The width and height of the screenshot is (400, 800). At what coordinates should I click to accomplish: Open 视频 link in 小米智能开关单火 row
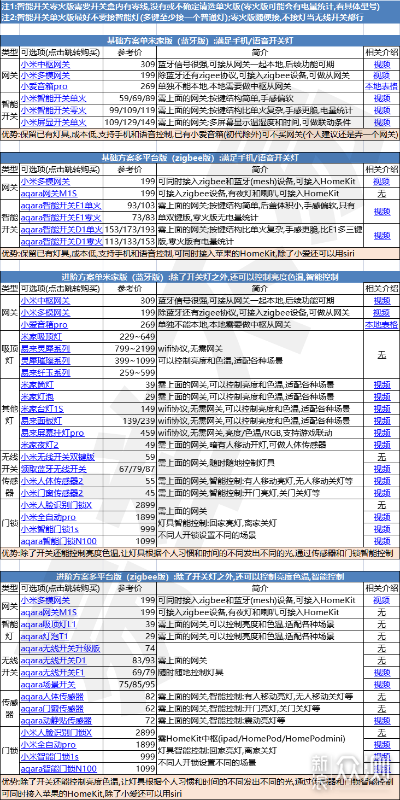381,98
